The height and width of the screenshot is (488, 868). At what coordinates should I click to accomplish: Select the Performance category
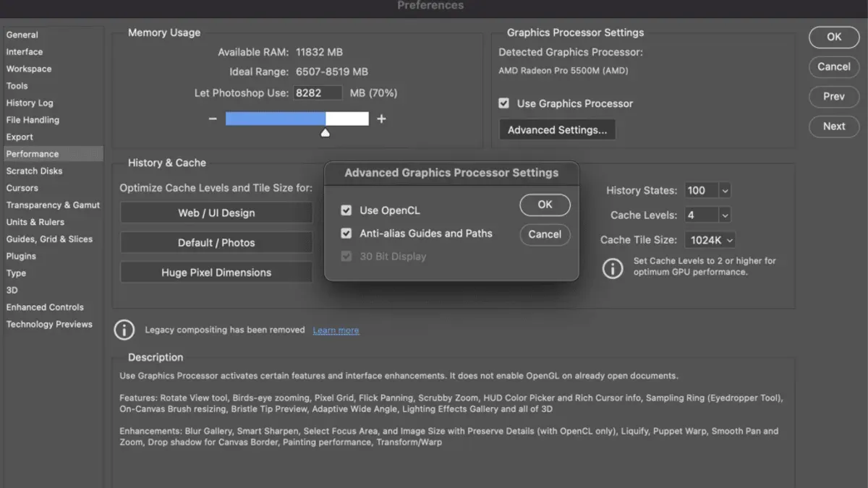(x=54, y=154)
